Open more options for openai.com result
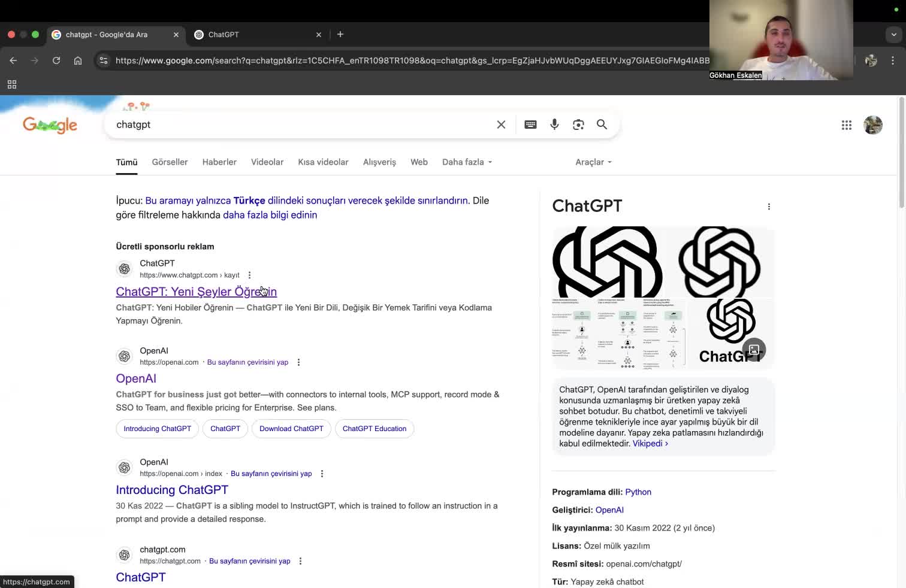 (298, 362)
